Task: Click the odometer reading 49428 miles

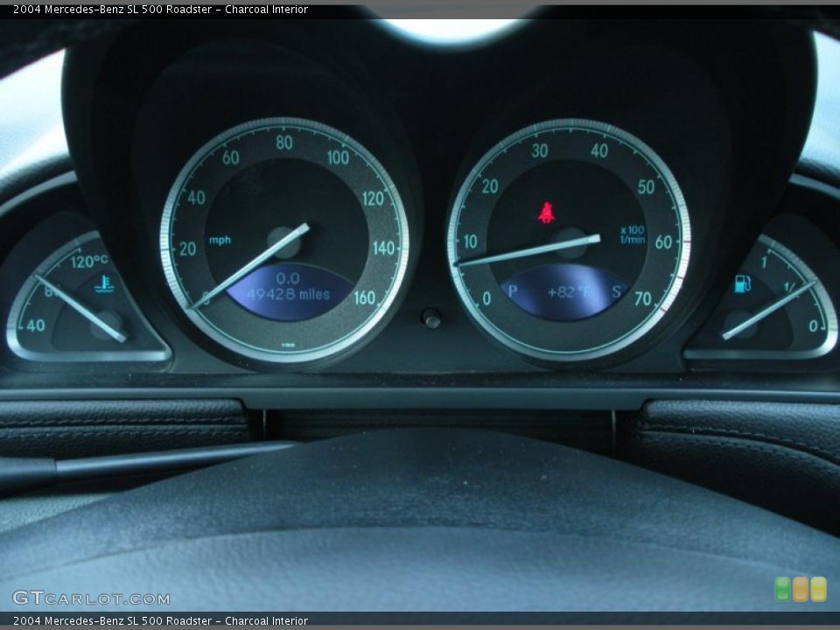Action: pos(288,294)
